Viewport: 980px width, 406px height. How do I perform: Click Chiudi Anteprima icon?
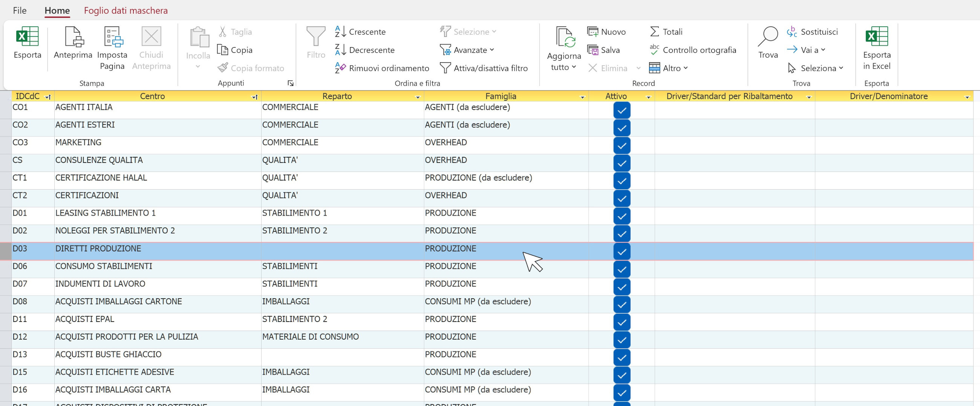[152, 37]
